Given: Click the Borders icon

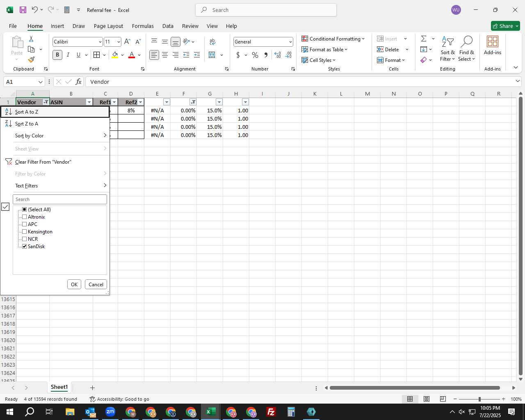Looking at the screenshot, I should tap(96, 55).
